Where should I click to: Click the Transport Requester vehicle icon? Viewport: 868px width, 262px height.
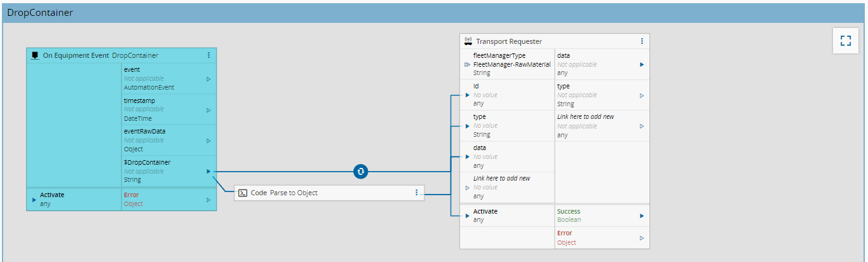pyautogui.click(x=468, y=41)
